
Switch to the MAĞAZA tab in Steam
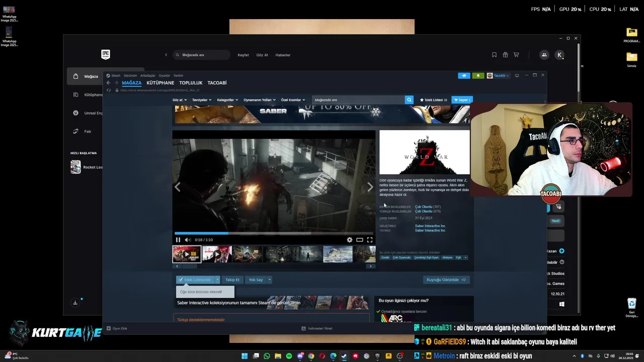tap(131, 83)
